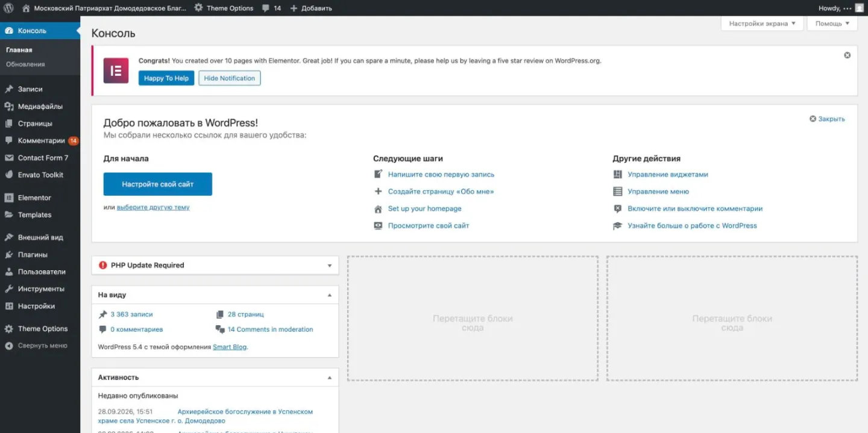This screenshot has height=433, width=868.
Task: Open the Theme Options gear in admin bar
Action: [x=198, y=8]
